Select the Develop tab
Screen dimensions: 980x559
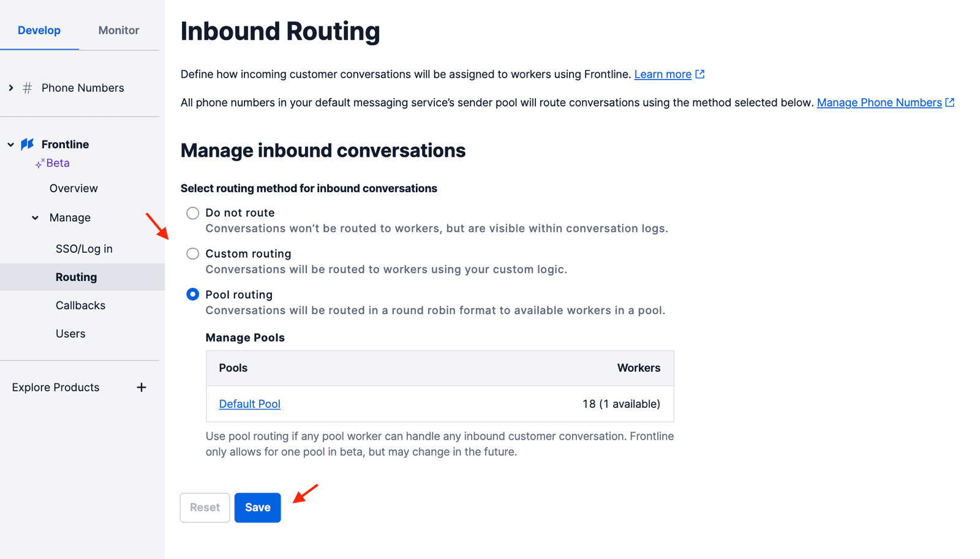39,30
